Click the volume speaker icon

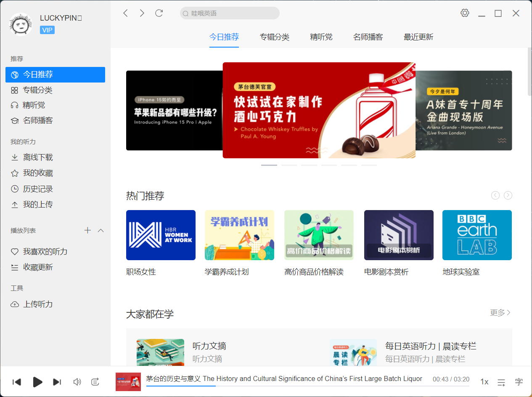pos(77,382)
